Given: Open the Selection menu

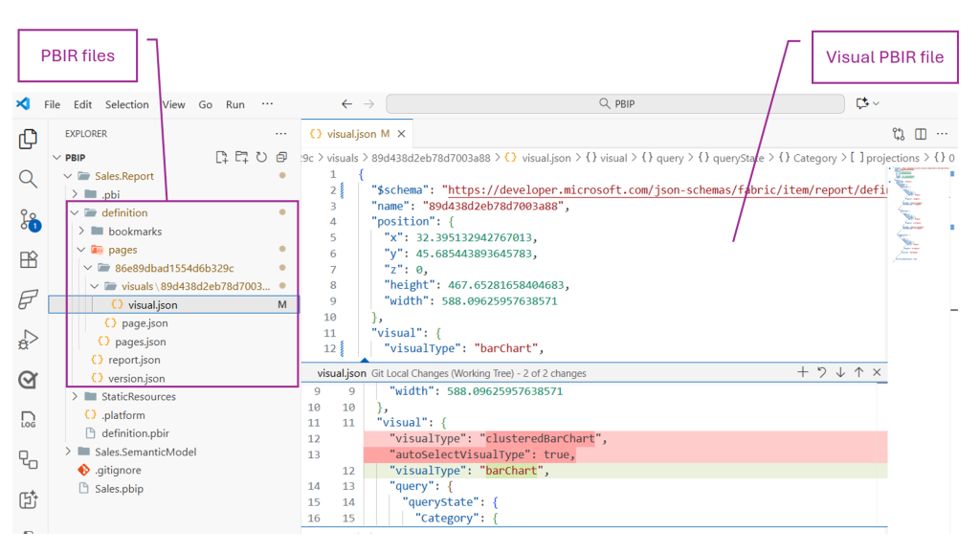Looking at the screenshot, I should point(126,104).
